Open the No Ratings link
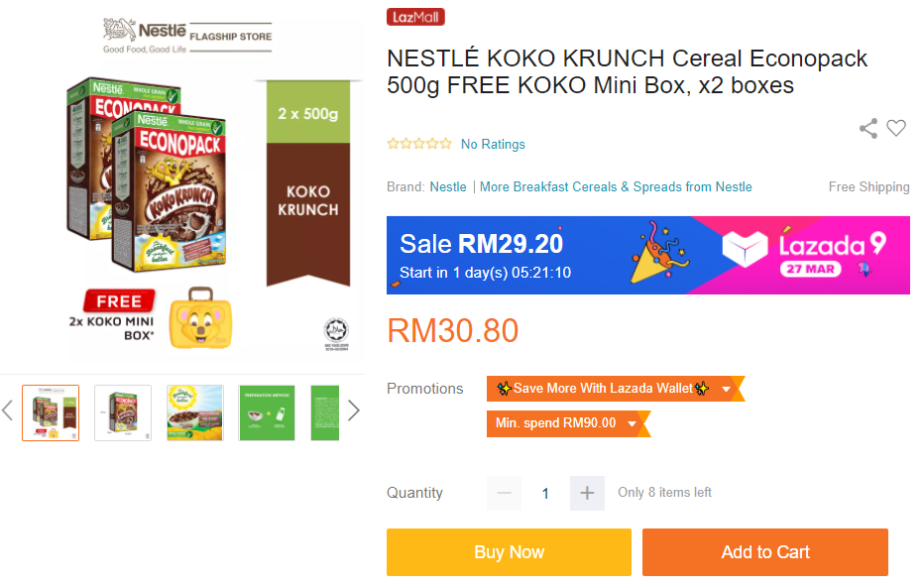This screenshot has width=924, height=586. tap(493, 144)
